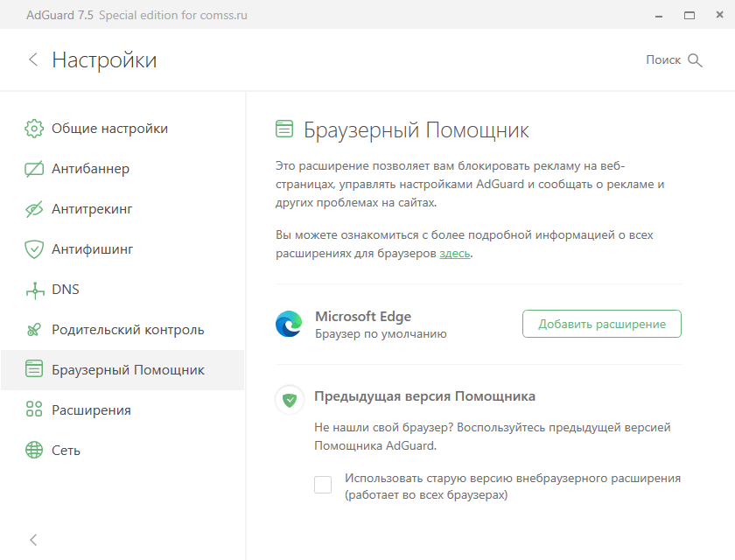Click the Сеть globe icon

[x=34, y=451]
